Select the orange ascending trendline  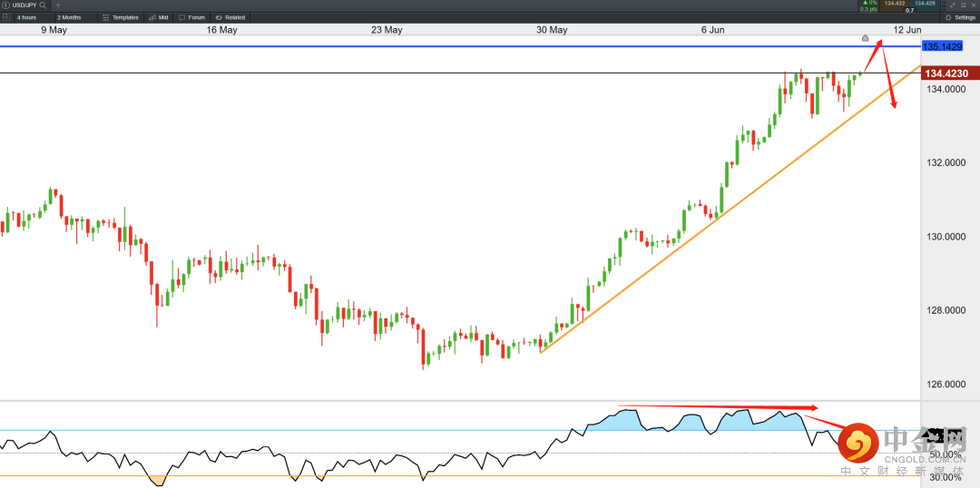pyautogui.click(x=730, y=209)
